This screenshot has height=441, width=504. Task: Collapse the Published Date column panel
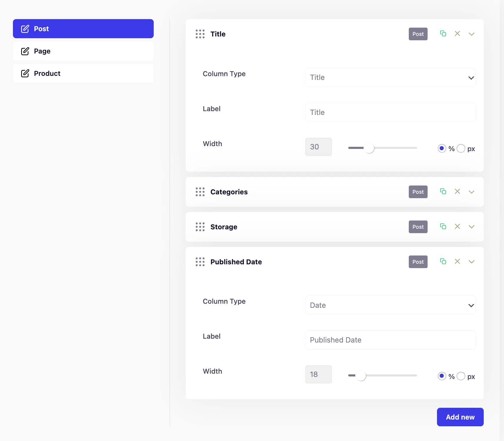click(472, 262)
